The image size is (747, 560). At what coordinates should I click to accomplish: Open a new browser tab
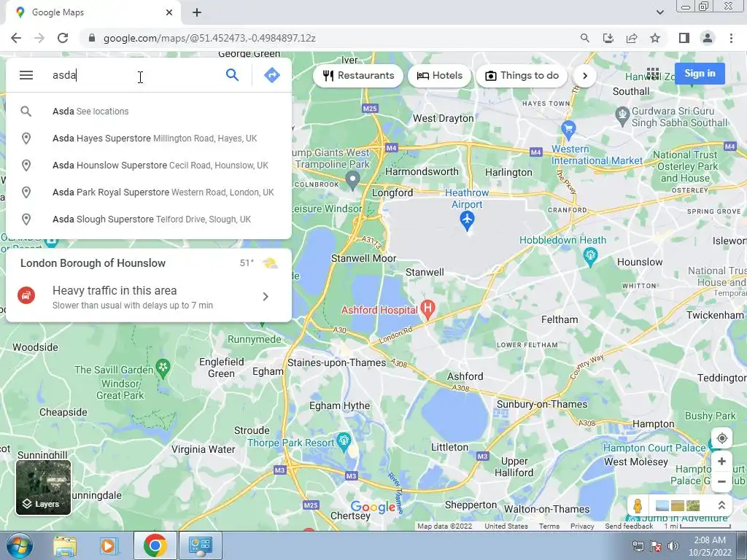coord(197,12)
